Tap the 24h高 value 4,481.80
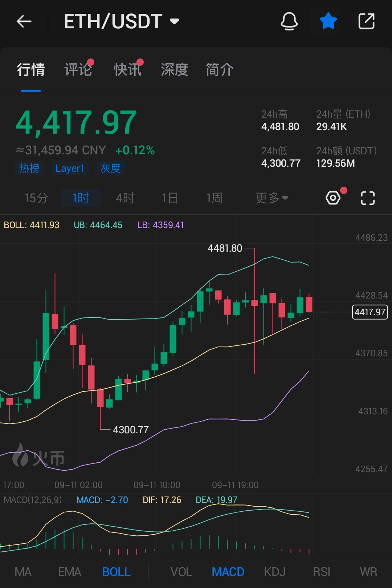 pos(280,127)
